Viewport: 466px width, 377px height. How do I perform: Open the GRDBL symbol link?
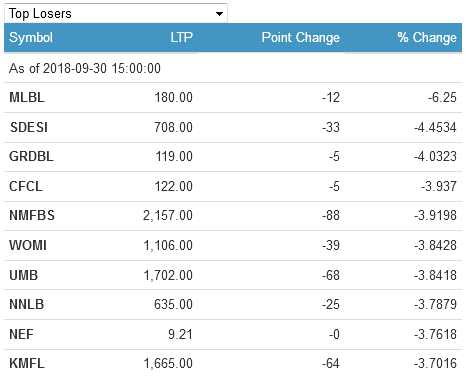(x=31, y=156)
